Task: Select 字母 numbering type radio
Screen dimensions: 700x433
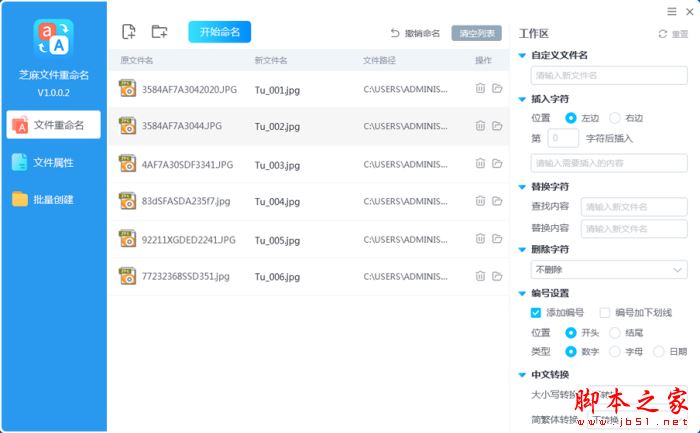Action: pos(615,351)
